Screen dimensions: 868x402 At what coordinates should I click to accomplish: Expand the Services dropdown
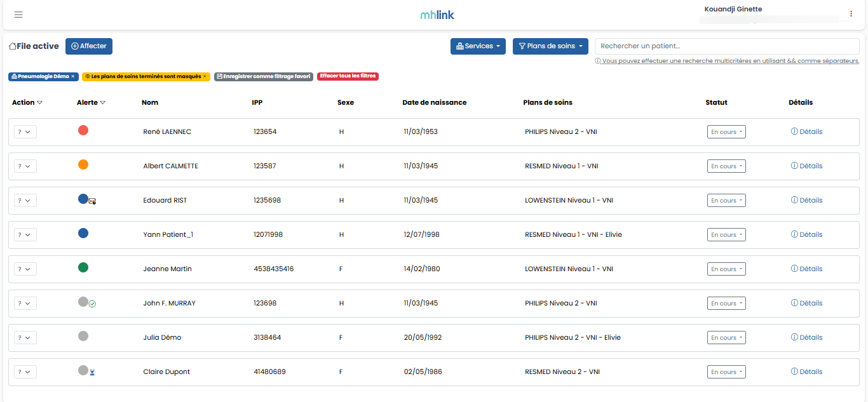point(478,46)
